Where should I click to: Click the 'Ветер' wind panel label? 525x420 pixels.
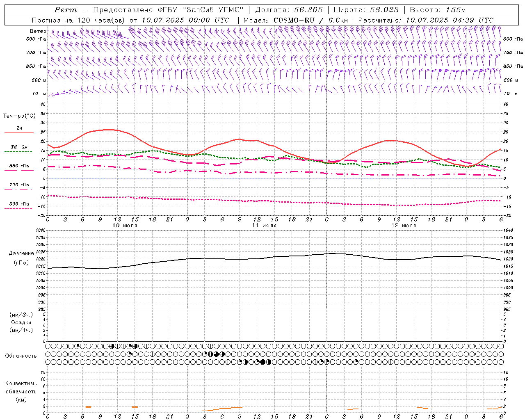tap(38, 31)
